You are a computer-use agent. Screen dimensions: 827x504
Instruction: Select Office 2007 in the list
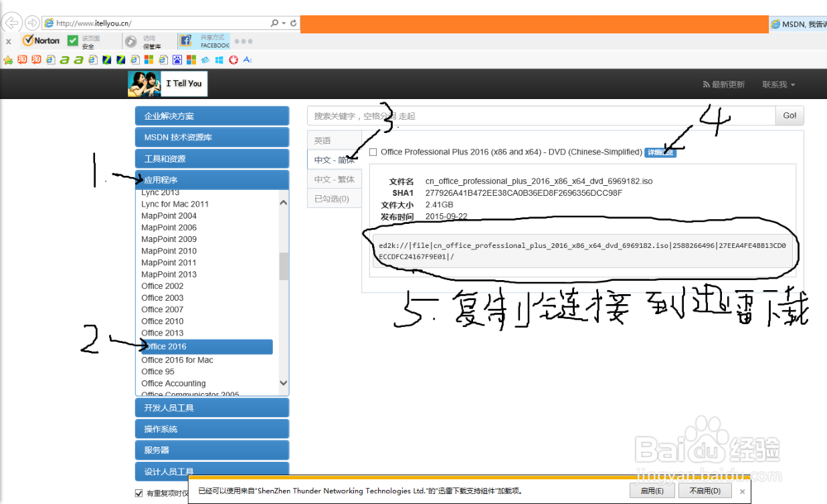tap(162, 310)
